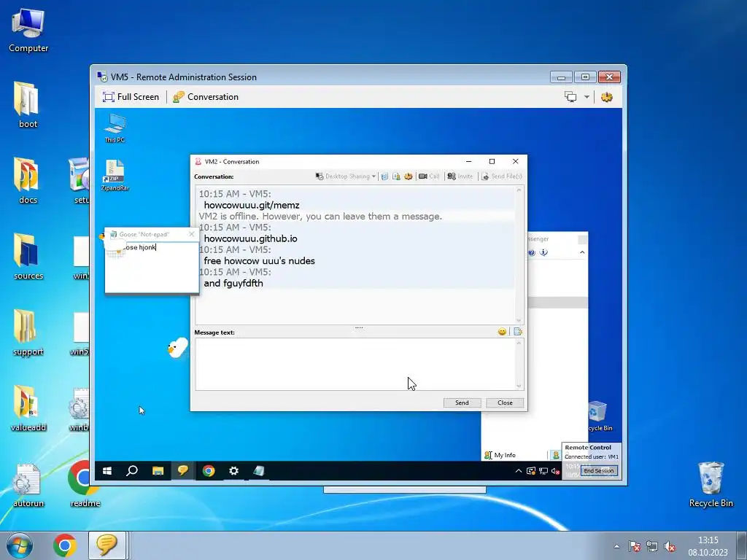
Task: Click the 'free howcow uuu's nudes' message
Action: 259,261
